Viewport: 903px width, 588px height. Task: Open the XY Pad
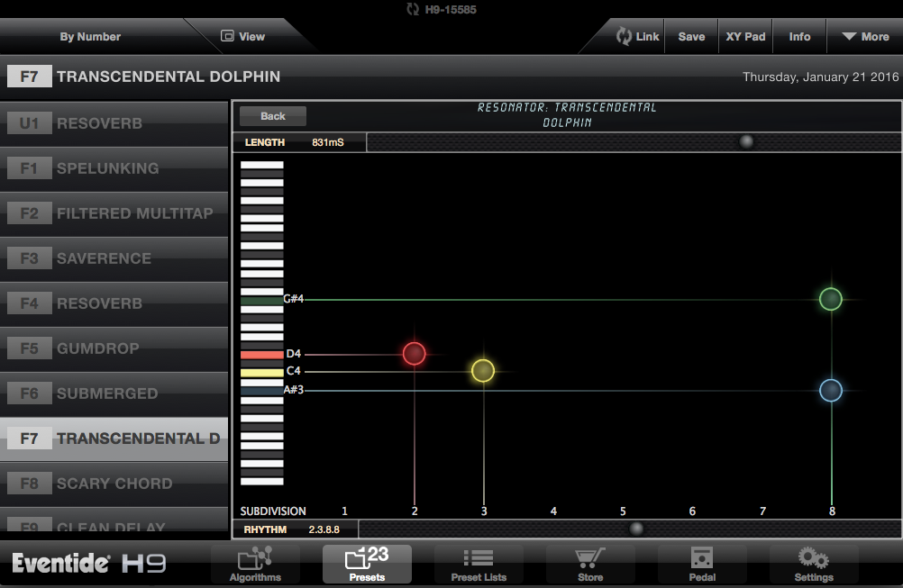pos(745,37)
